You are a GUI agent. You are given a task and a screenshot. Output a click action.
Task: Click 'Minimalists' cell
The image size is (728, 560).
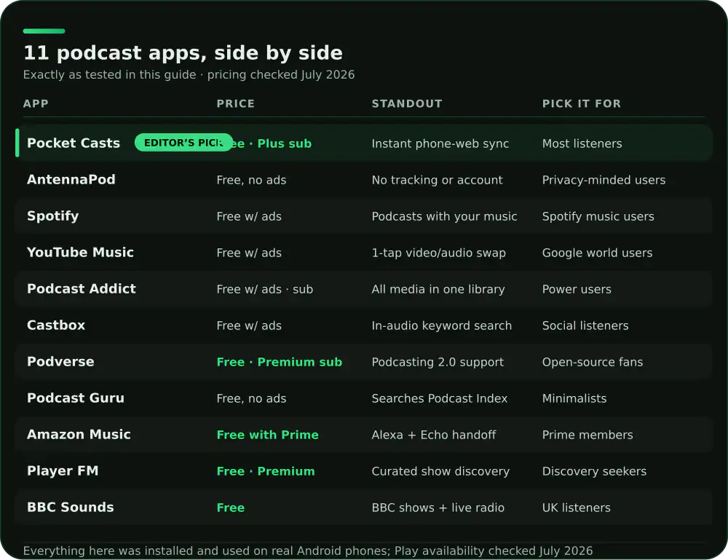click(574, 398)
